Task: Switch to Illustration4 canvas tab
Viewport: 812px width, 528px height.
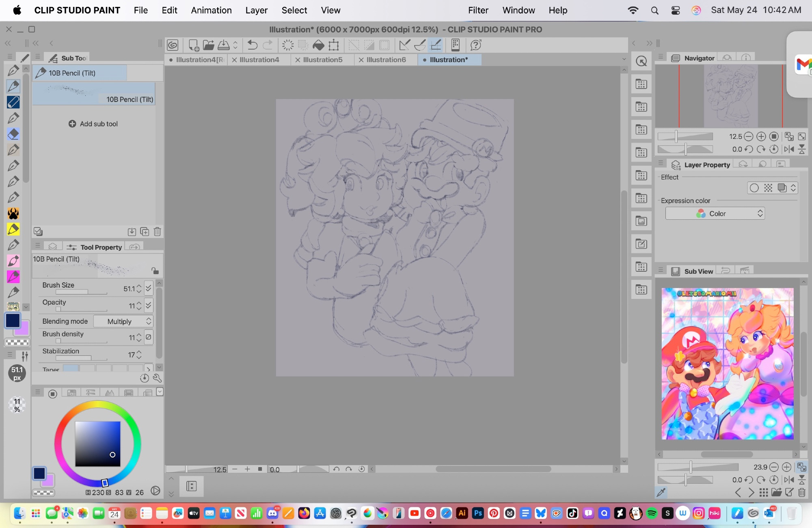Action: click(259, 60)
